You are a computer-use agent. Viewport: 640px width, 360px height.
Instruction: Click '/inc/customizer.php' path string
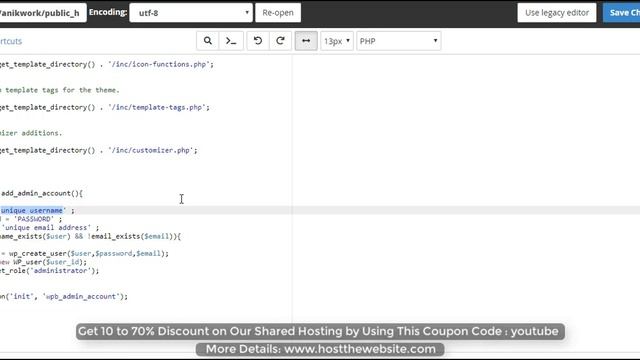coord(151,150)
